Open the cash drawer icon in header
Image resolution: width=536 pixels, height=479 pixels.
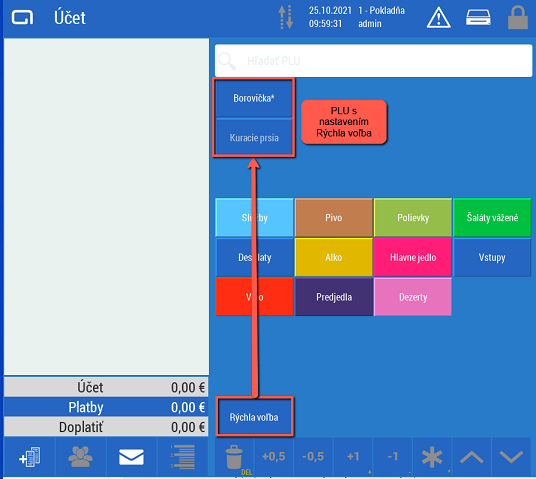(478, 17)
